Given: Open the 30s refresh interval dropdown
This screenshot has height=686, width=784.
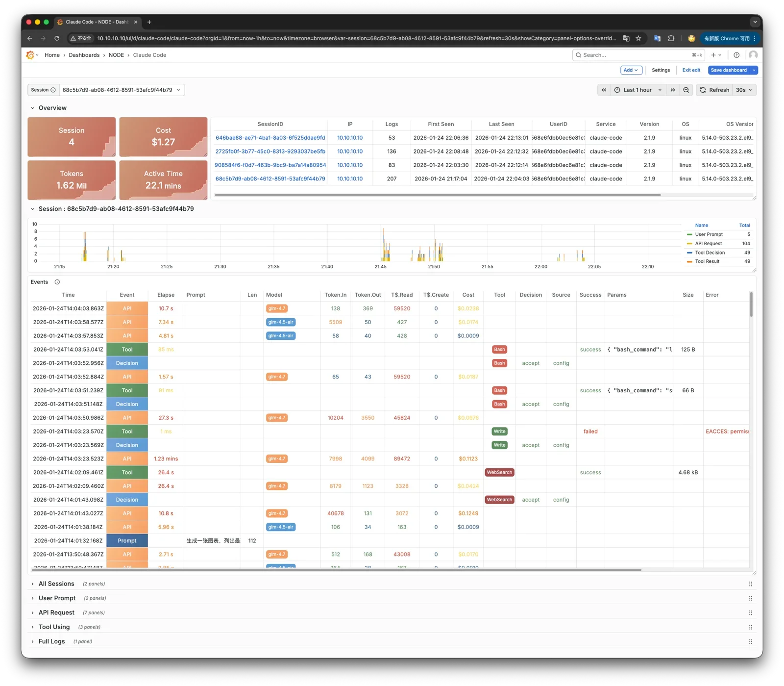Looking at the screenshot, I should pyautogui.click(x=744, y=90).
